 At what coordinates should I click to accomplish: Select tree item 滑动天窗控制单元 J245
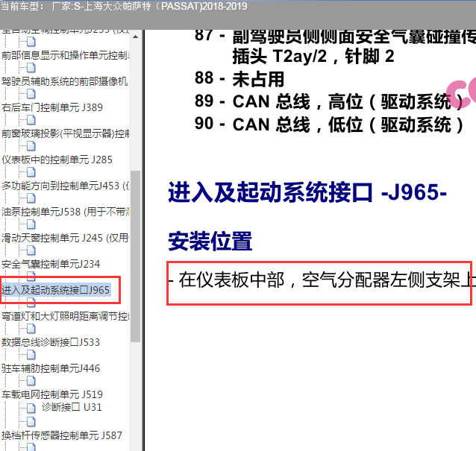[x=65, y=238]
